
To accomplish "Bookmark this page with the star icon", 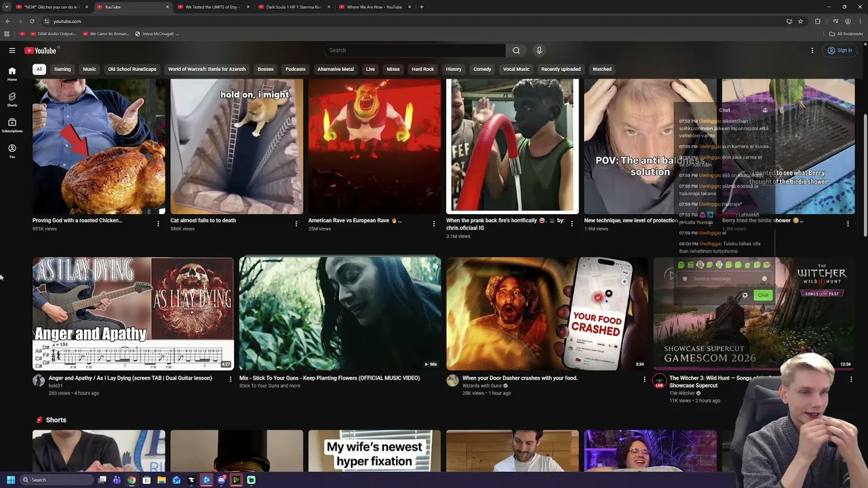I will (x=800, y=21).
